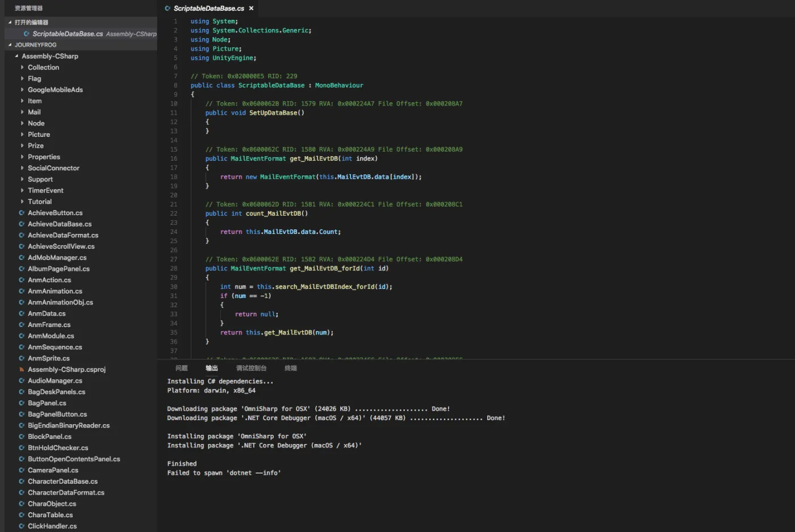Click the C# icon of BagPanelButton.cs

[x=22, y=414]
